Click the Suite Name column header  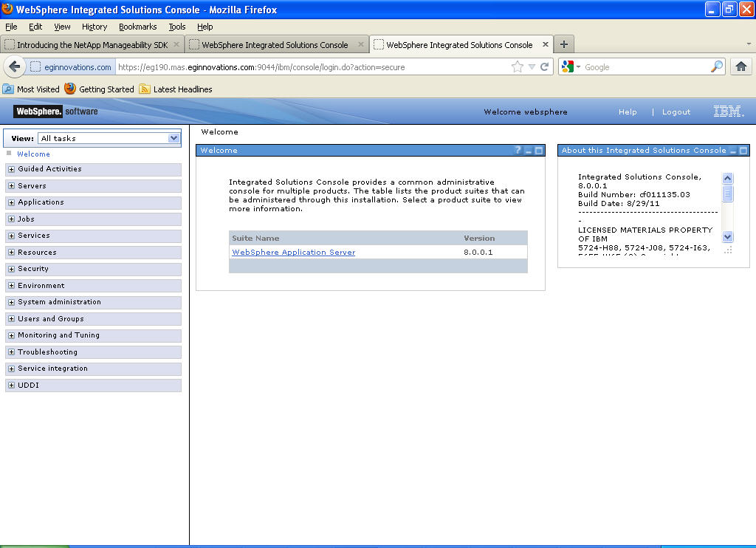point(255,239)
